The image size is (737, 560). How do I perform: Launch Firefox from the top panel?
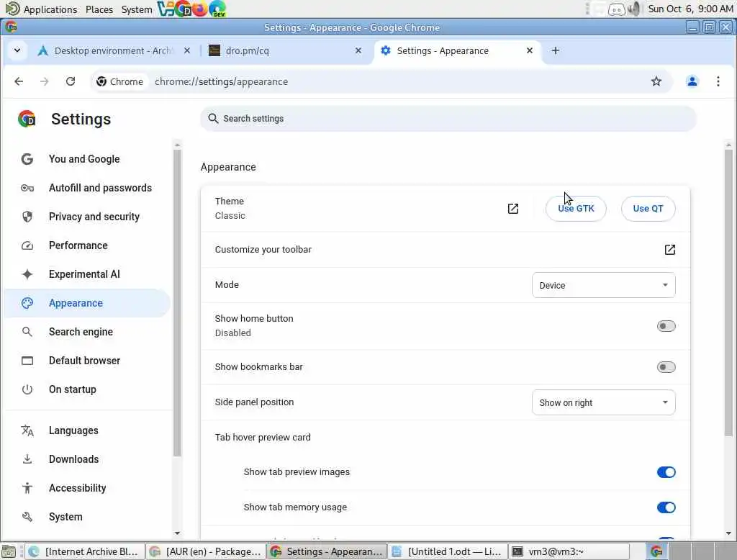(200, 9)
